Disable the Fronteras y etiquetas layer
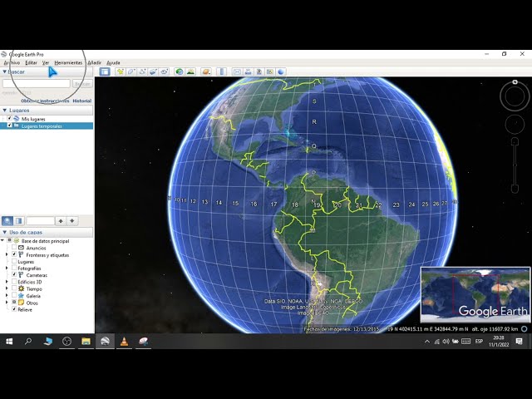 [14, 254]
